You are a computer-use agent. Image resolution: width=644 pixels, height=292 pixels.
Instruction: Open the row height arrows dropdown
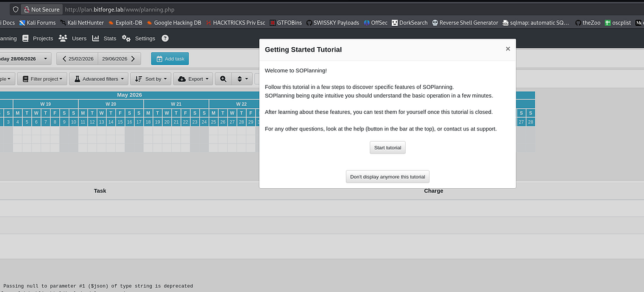point(242,79)
